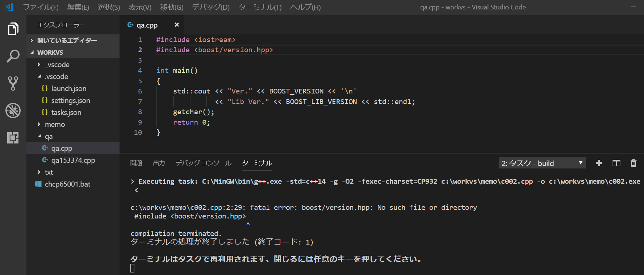Open the terminal selector dropdown '2: タスク - build'
Image resolution: width=644 pixels, height=275 pixels.
pyautogui.click(x=542, y=163)
